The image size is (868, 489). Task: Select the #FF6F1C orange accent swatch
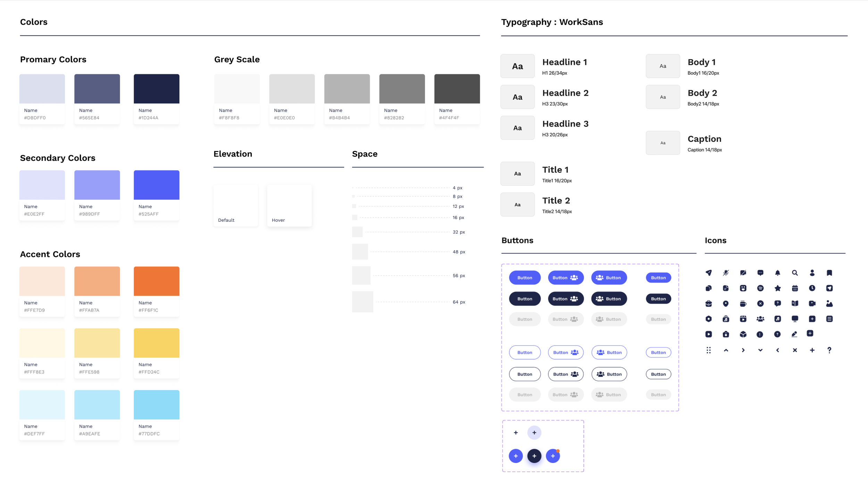pyautogui.click(x=156, y=281)
